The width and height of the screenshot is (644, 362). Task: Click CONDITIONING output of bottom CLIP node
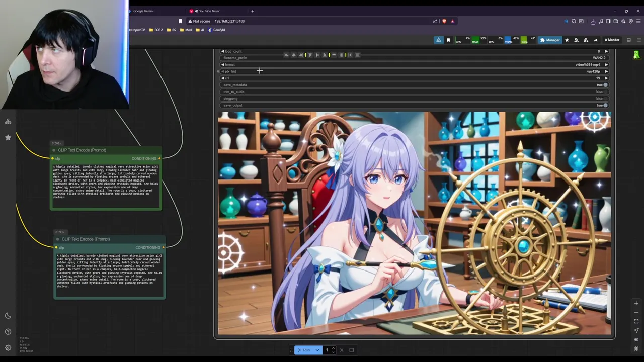point(163,247)
